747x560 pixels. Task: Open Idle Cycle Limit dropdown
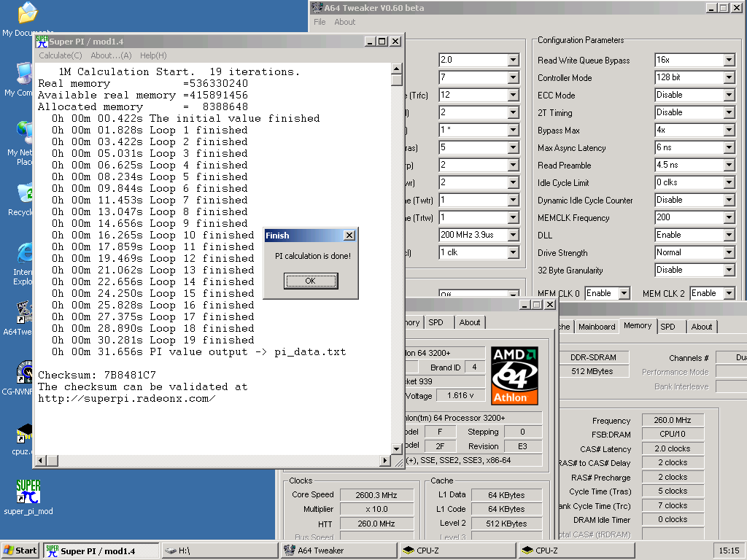click(729, 183)
